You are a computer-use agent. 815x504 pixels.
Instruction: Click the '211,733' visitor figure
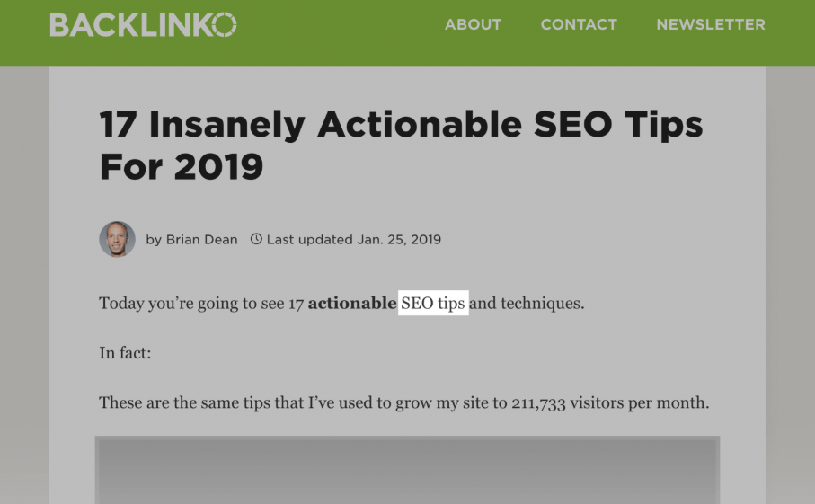click(538, 403)
